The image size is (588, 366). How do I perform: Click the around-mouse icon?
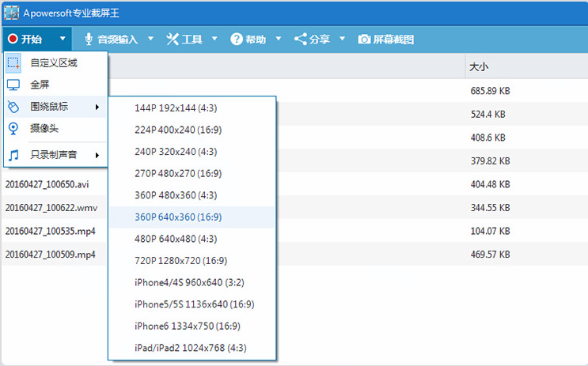(13, 107)
